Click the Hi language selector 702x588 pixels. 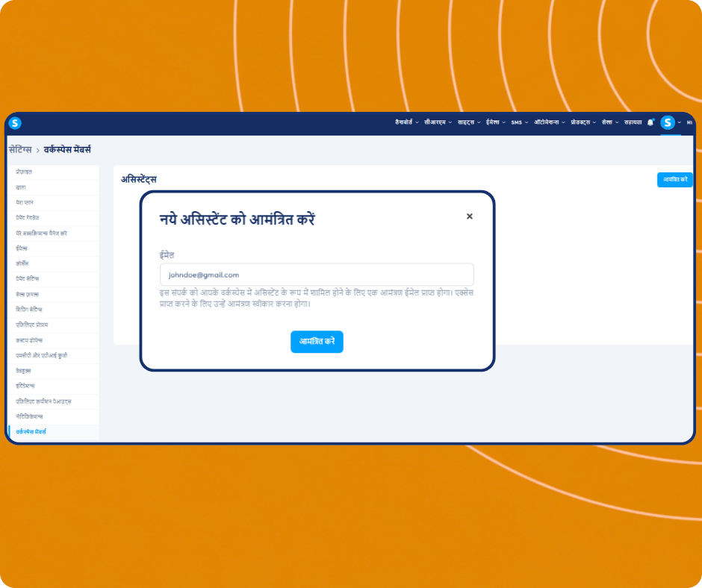coord(689,122)
